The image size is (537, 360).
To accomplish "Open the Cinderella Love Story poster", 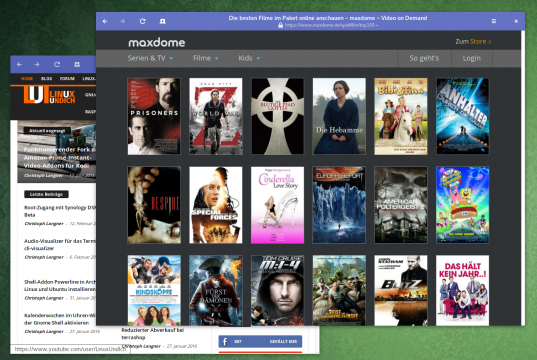I will [x=277, y=205].
